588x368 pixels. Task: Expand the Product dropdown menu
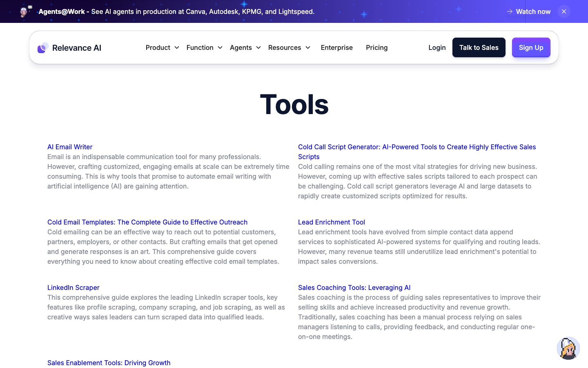click(162, 47)
